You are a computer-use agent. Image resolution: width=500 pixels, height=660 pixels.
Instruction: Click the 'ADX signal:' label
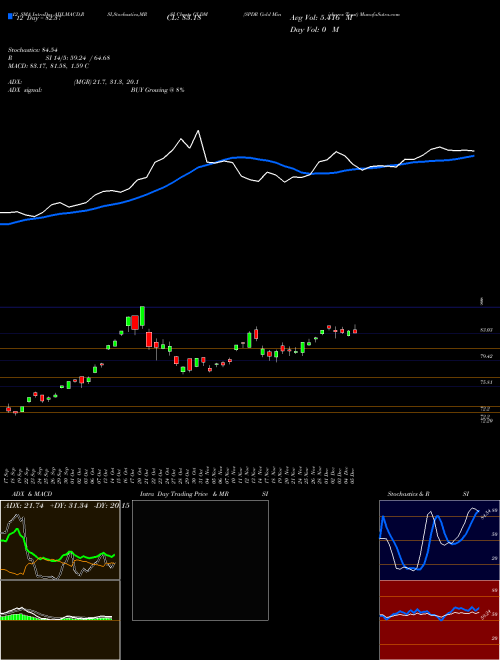[25, 90]
